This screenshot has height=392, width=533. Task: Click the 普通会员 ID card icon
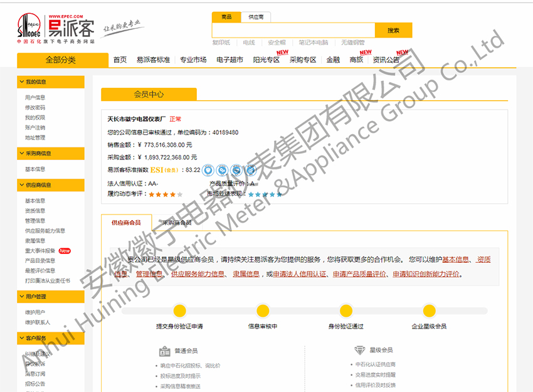[165, 351]
